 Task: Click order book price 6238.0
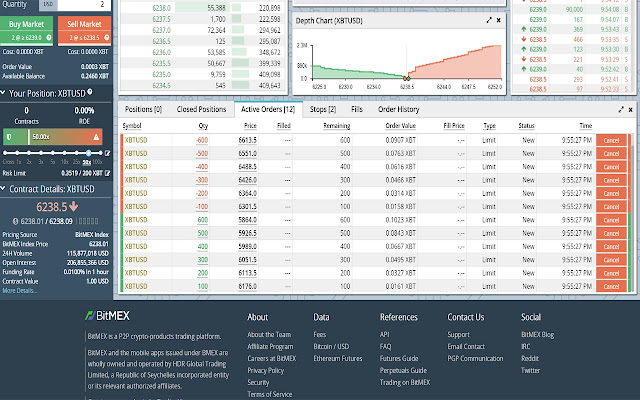point(162,8)
